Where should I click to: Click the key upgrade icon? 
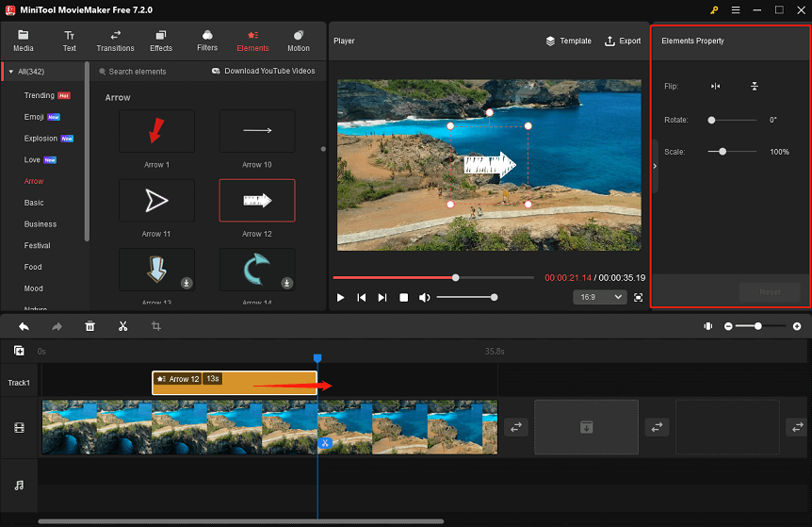tap(714, 9)
